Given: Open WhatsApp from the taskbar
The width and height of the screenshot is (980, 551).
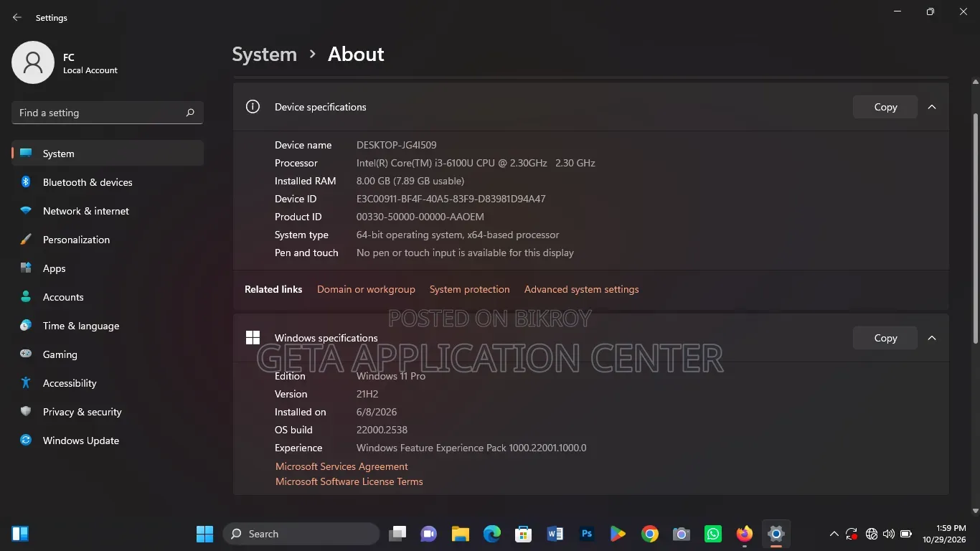Looking at the screenshot, I should (713, 534).
